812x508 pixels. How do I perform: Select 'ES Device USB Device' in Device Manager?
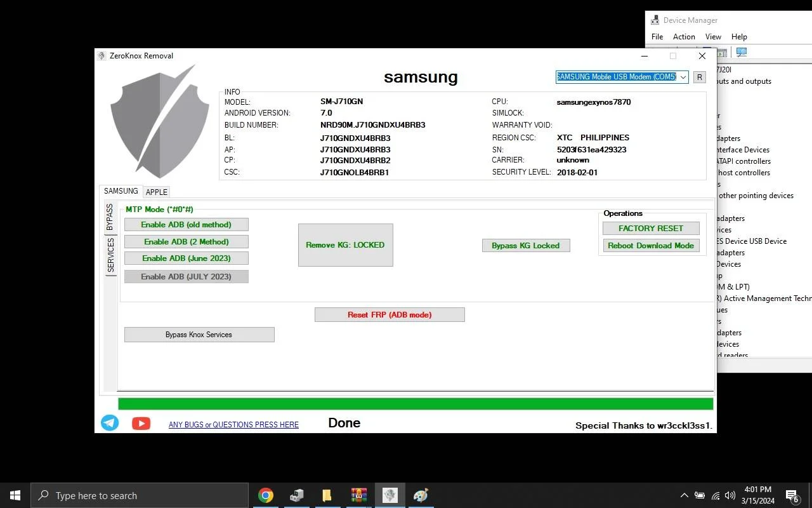pos(752,241)
